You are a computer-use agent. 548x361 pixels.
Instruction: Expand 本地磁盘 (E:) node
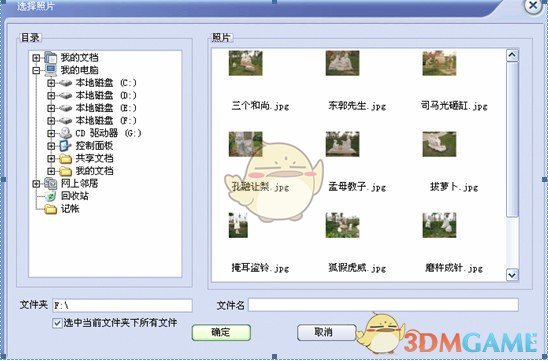point(51,108)
